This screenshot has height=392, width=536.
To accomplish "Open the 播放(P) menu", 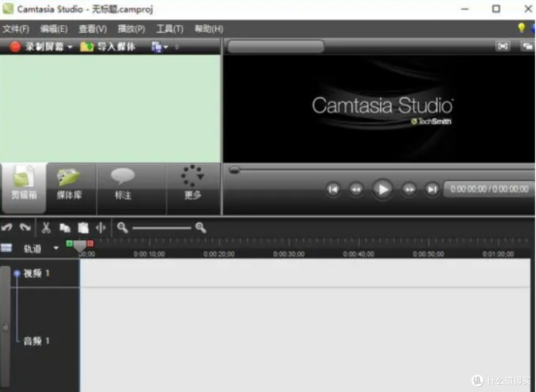I will click(x=131, y=29).
